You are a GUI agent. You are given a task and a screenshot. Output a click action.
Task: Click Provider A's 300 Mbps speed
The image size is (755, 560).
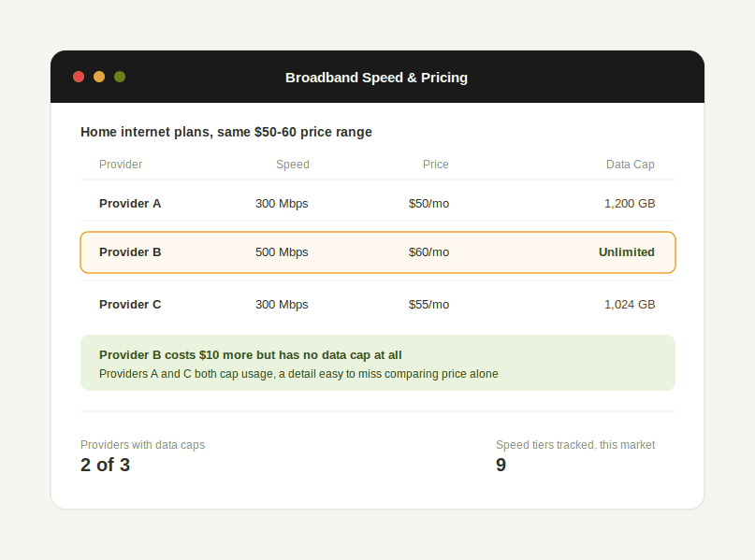282,204
